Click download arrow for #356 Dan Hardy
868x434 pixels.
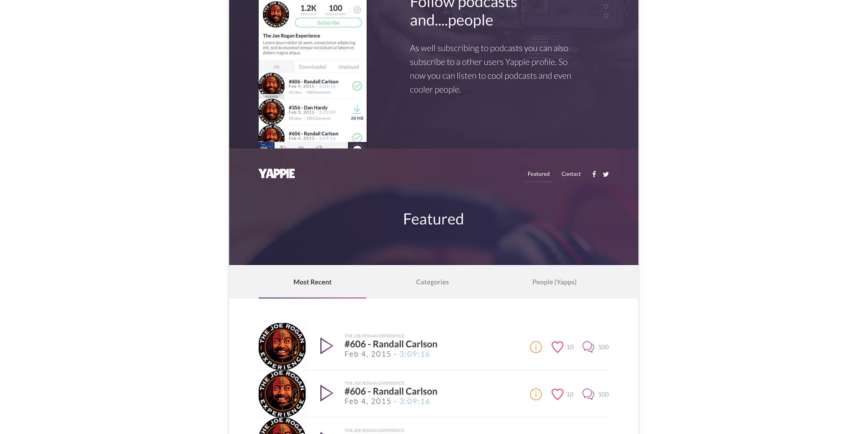coord(357,109)
